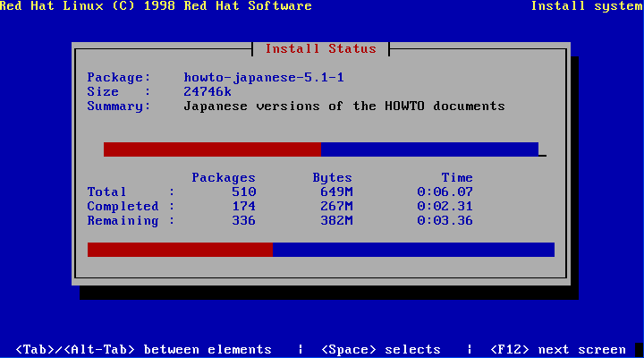Click total packages value '510'
Image resolution: width=644 pixels, height=358 pixels.
coord(244,192)
